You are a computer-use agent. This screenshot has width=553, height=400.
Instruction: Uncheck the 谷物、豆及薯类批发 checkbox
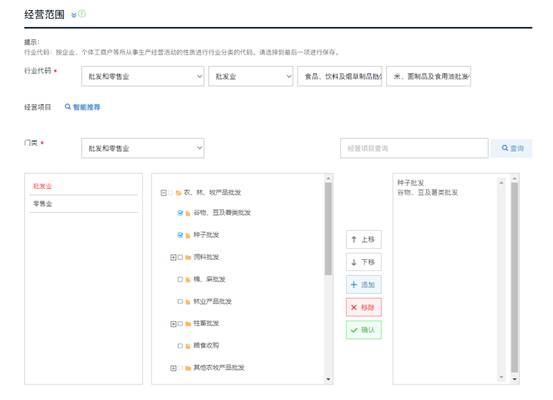pos(180,213)
